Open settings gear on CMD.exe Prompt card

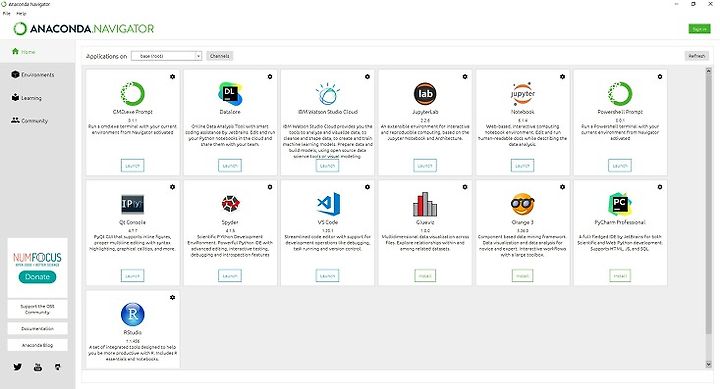(172, 77)
